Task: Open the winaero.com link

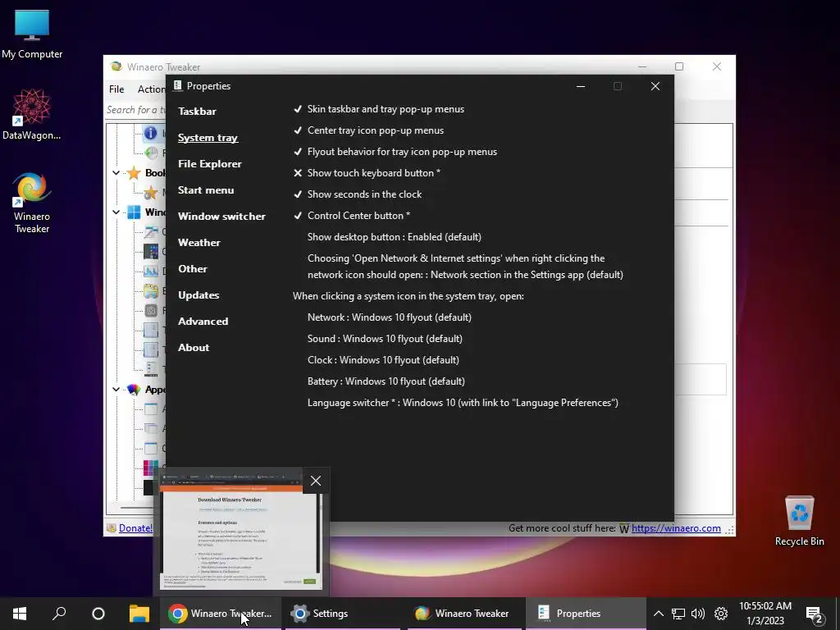Action: point(676,528)
